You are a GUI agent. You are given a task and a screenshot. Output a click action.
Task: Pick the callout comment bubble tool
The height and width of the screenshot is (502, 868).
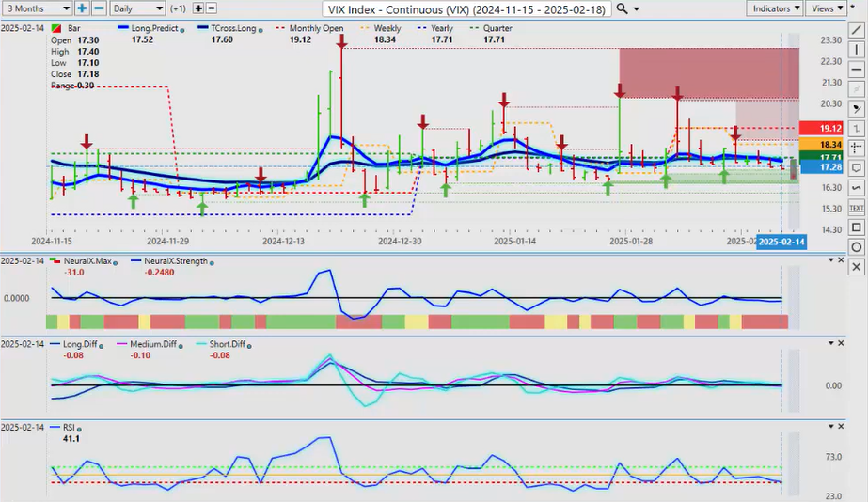click(x=857, y=167)
